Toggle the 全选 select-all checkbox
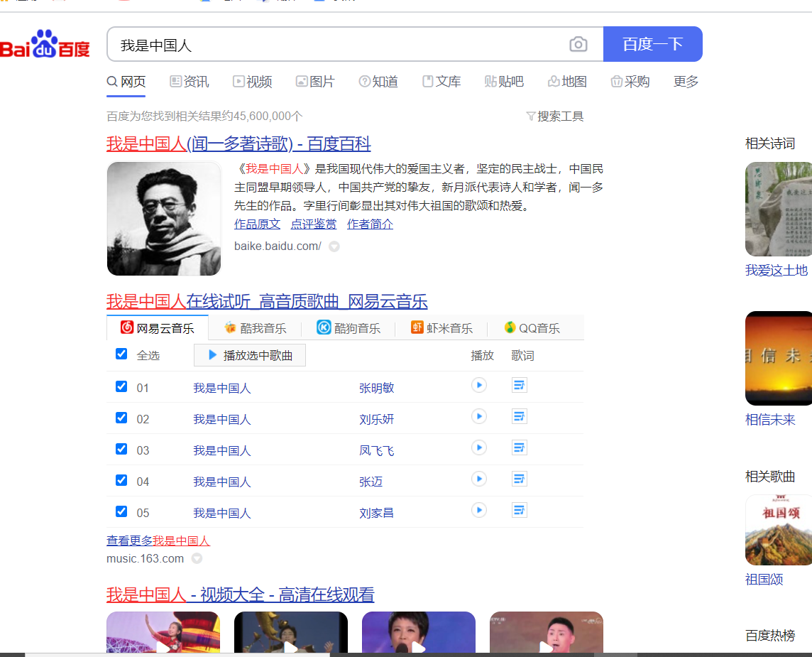Screen dimensions: 812x657 point(121,354)
